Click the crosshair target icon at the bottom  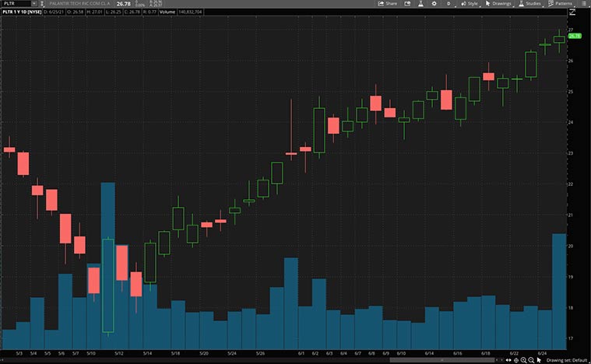[516, 360]
